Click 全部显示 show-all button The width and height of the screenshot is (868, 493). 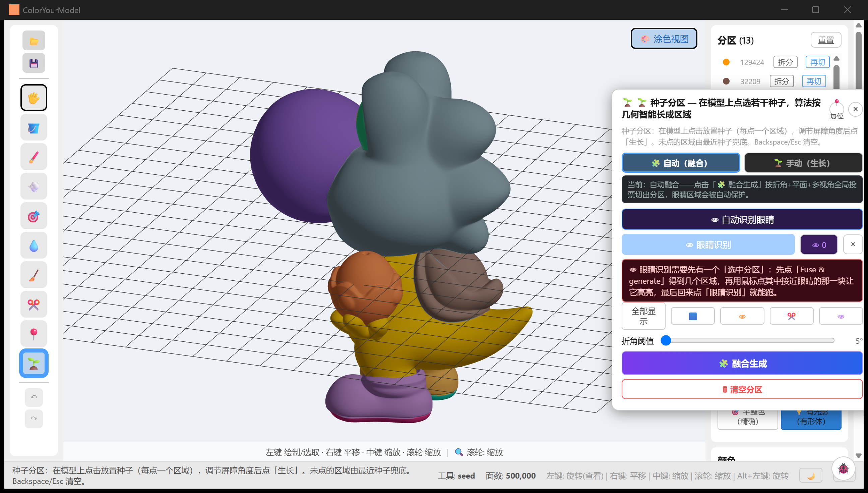point(643,316)
